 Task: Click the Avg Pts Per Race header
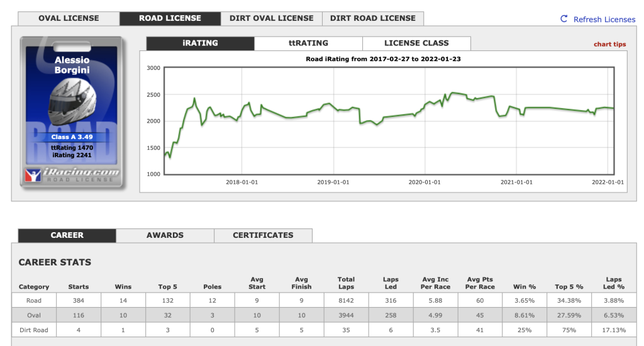click(480, 283)
